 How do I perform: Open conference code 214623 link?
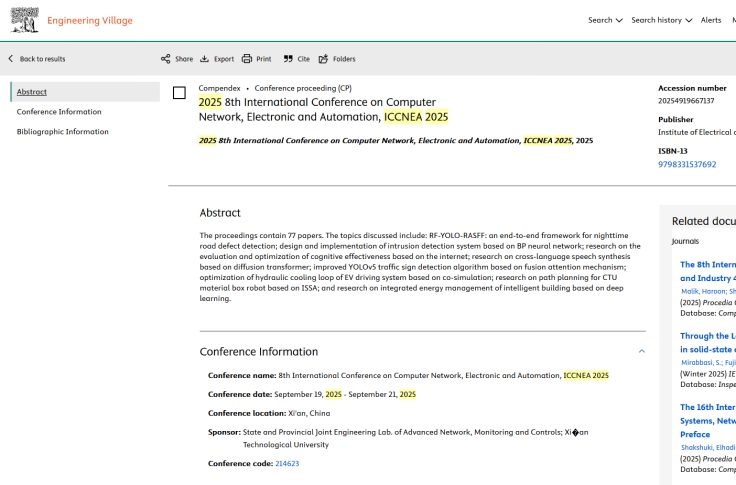(287, 464)
